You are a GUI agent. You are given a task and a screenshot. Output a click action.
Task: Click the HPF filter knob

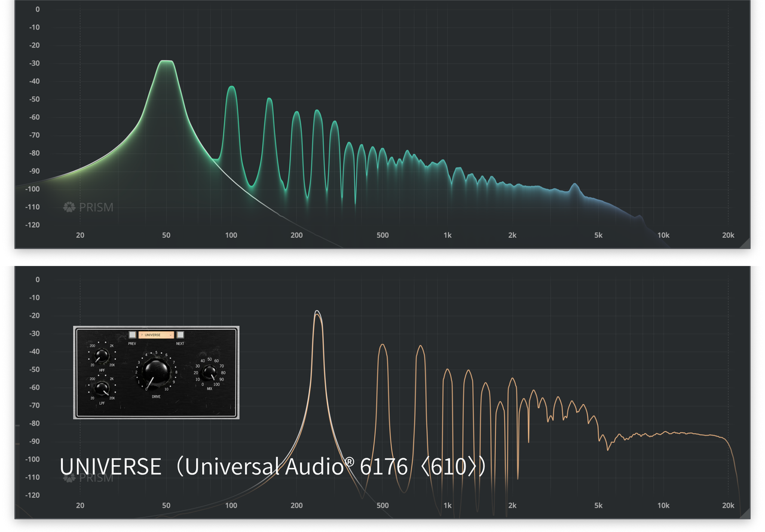(102, 356)
